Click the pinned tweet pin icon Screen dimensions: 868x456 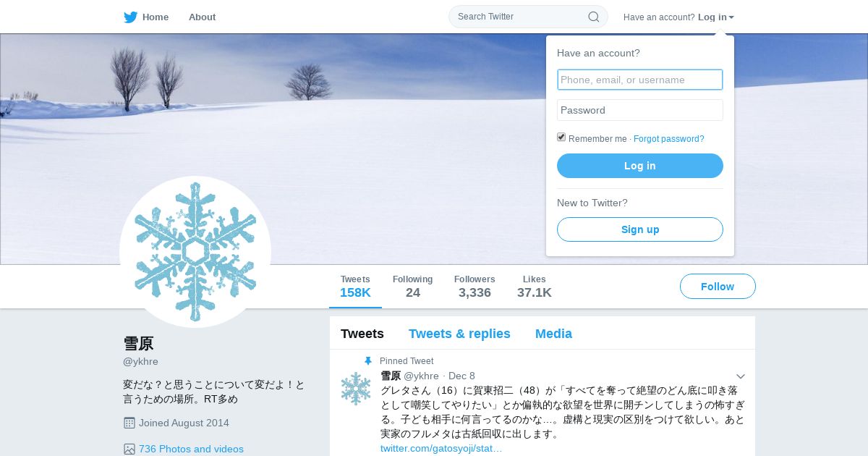pyautogui.click(x=368, y=361)
